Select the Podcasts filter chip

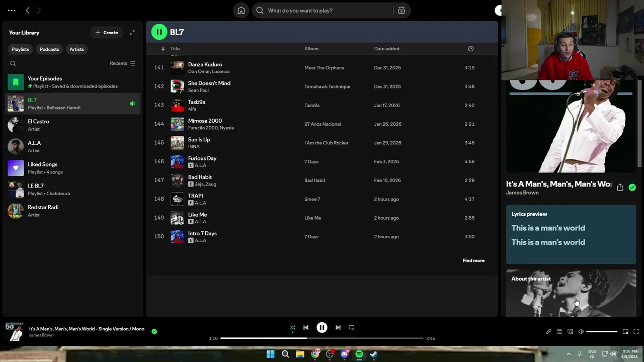tap(49, 49)
